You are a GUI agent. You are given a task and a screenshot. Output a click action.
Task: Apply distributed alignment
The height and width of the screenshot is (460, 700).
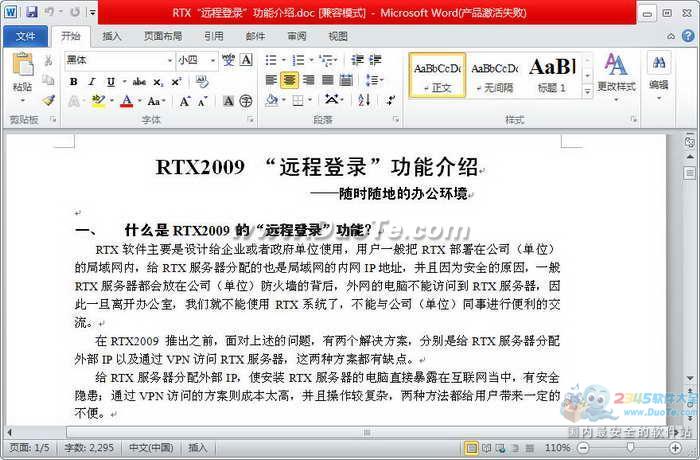(x=346, y=80)
